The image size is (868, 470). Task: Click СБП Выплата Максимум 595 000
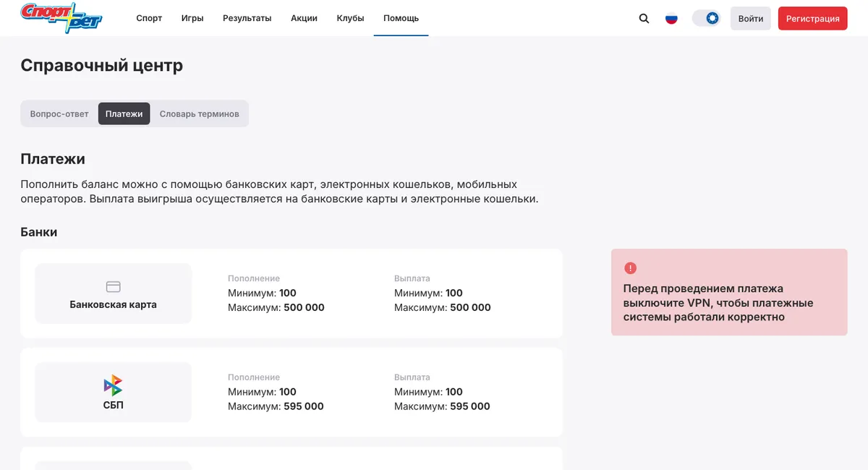[x=442, y=406]
